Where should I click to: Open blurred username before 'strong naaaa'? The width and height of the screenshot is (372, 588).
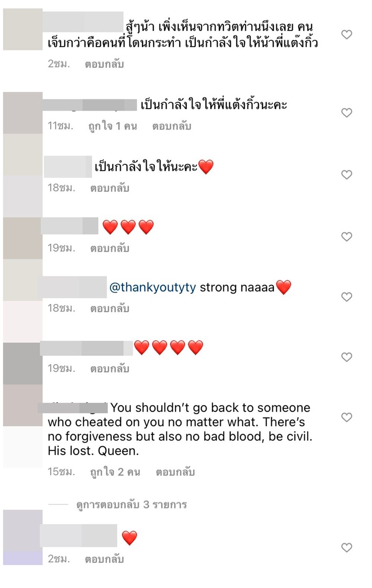click(x=72, y=287)
